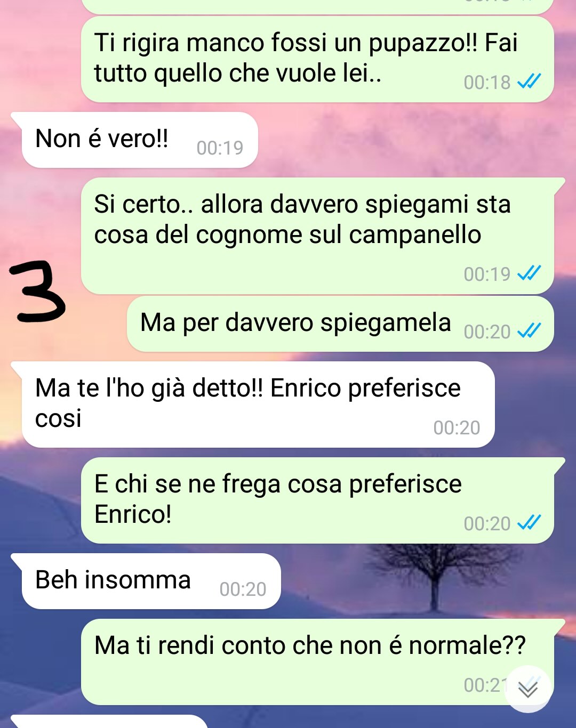
Task: Tap the partially visible bubble at the bottom
Action: 109,722
